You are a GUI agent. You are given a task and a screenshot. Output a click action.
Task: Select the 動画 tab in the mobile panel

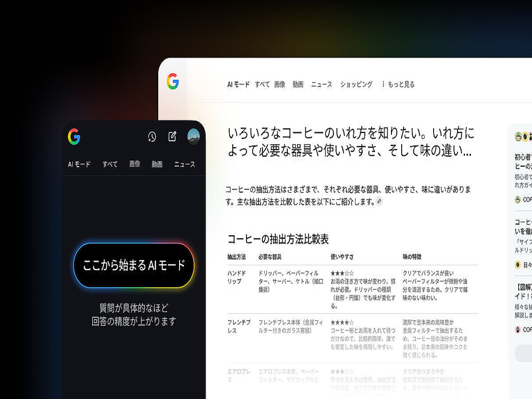click(157, 164)
